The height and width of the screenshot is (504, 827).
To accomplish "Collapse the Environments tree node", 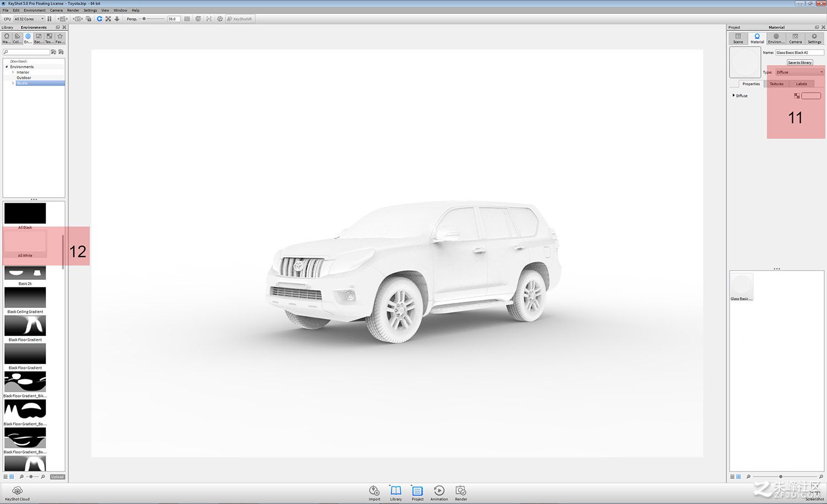I will point(7,67).
